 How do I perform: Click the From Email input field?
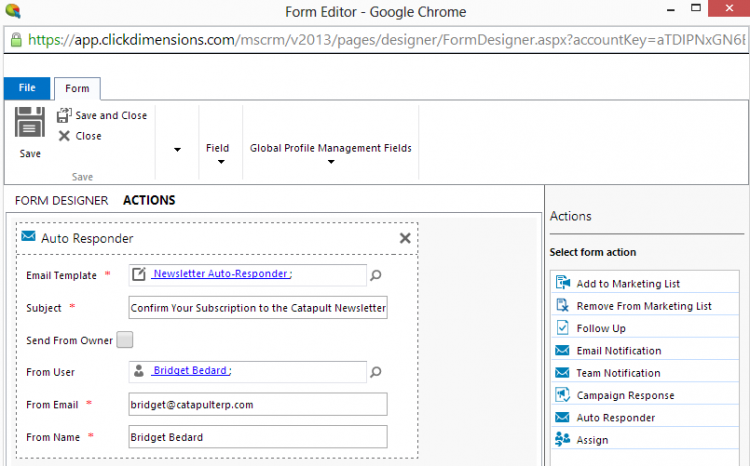(258, 404)
